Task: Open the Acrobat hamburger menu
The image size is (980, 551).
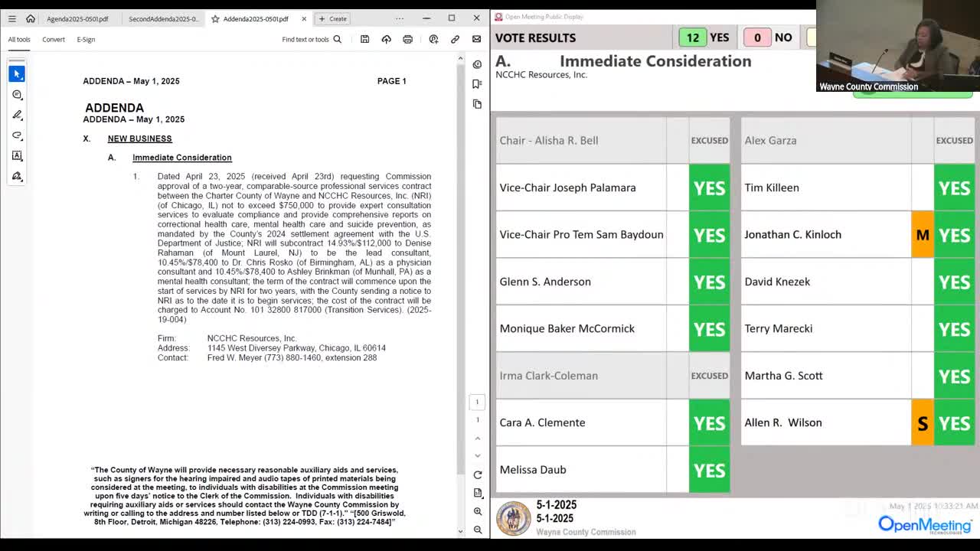Action: click(11, 18)
